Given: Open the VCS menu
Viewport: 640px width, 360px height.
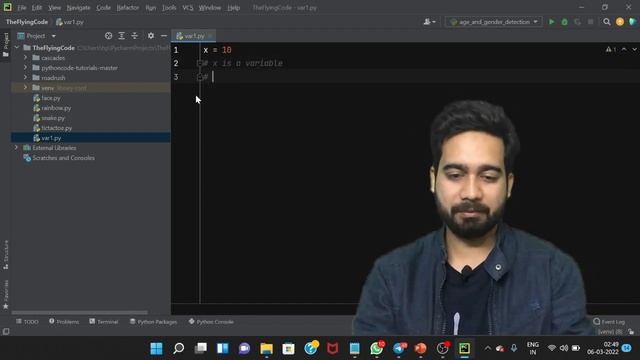Looking at the screenshot, I should [188, 8].
